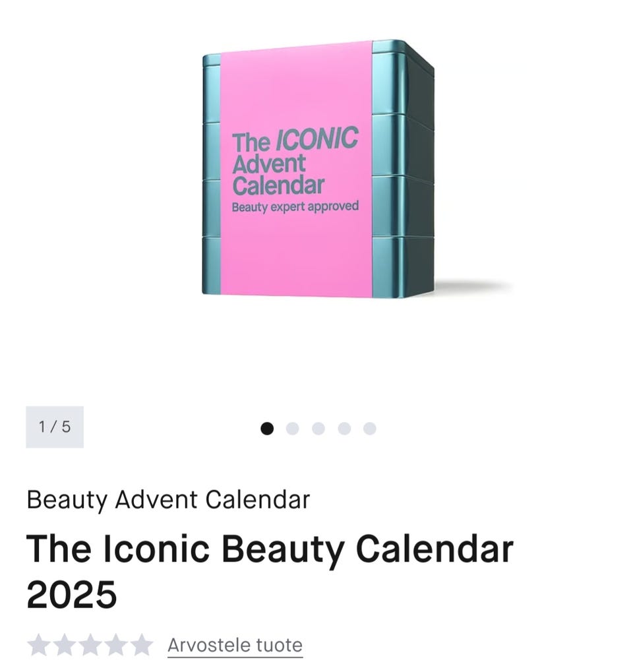Click the top tier on tin's dark side
633x672 pixels.
pyautogui.click(x=419, y=89)
